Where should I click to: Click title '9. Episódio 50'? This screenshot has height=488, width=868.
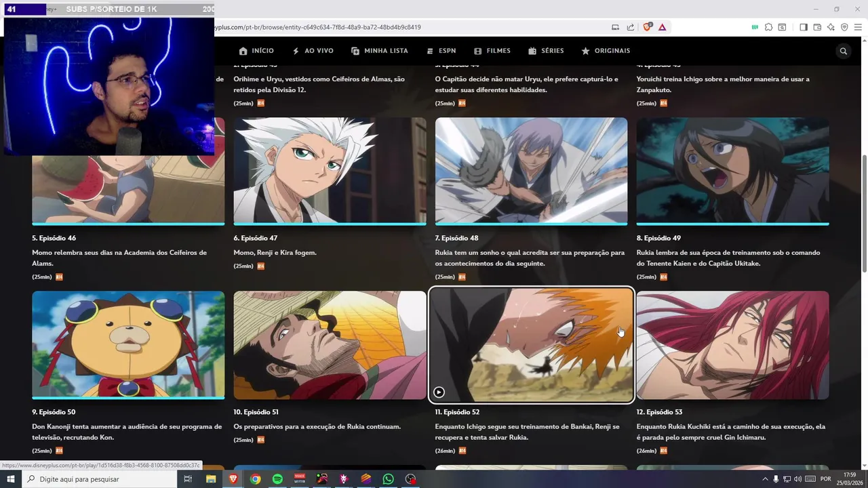point(54,412)
